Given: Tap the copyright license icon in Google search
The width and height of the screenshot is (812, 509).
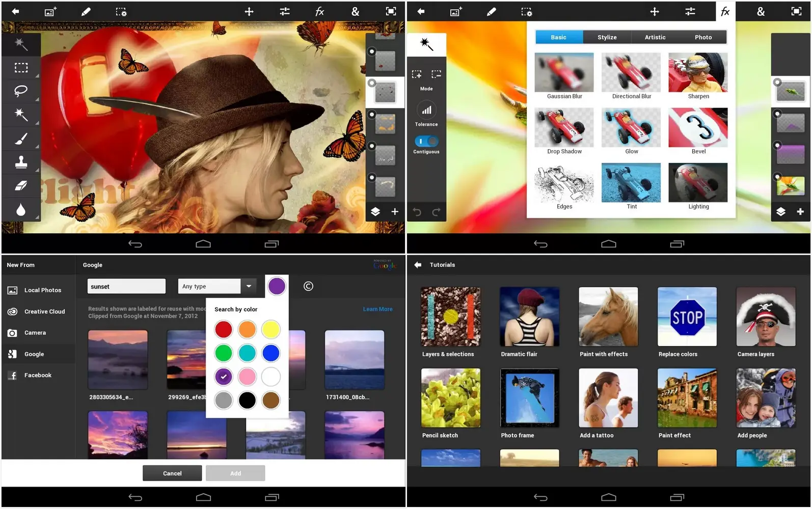Looking at the screenshot, I should [x=308, y=286].
